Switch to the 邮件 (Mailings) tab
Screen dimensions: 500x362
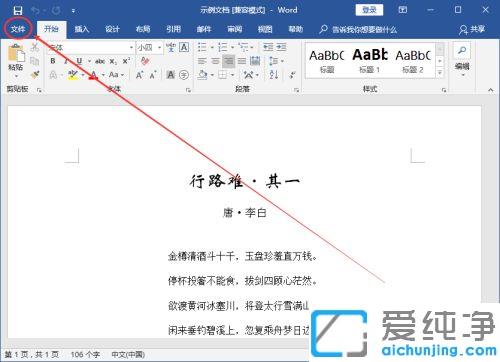coord(204,29)
